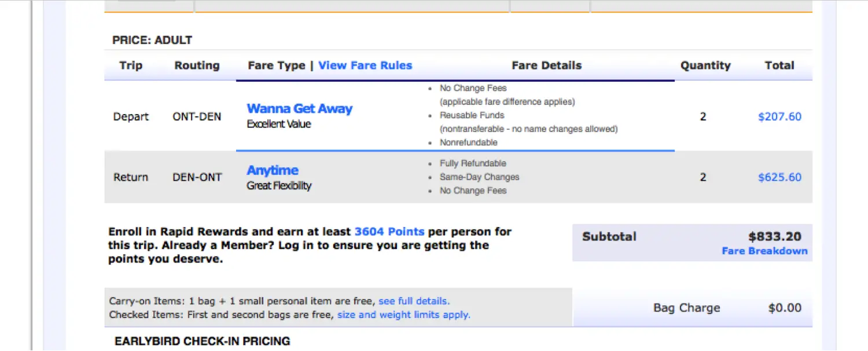Open see full details carry-on link
The height and width of the screenshot is (351, 868).
pos(414,301)
